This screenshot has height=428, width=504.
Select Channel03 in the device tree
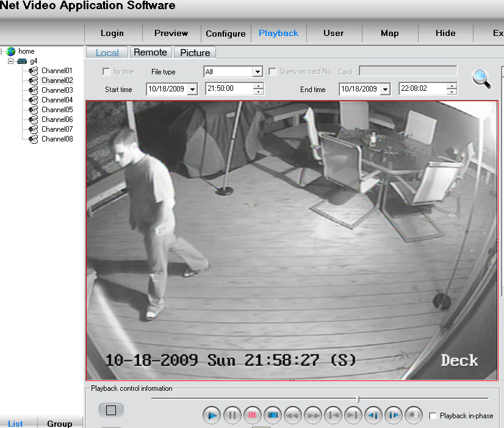point(57,90)
